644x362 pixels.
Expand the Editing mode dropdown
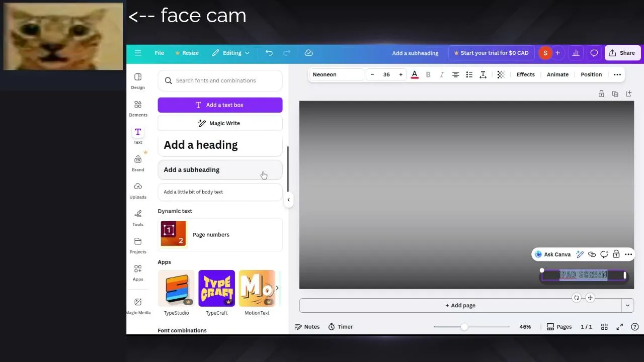click(230, 53)
